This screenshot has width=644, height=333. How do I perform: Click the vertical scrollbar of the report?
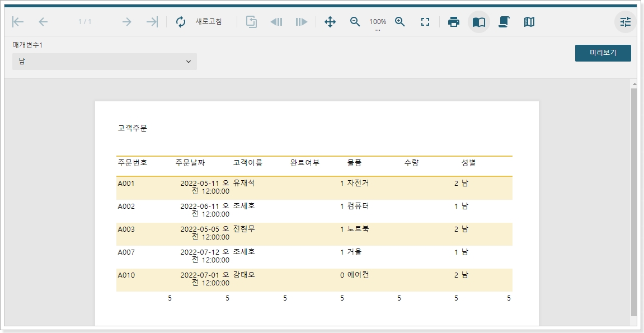634,201
